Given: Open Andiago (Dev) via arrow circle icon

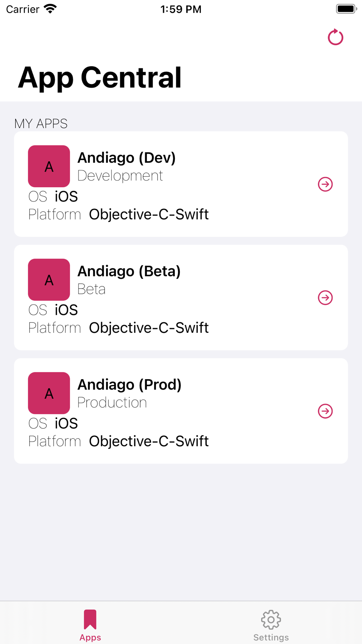Looking at the screenshot, I should 325,184.
